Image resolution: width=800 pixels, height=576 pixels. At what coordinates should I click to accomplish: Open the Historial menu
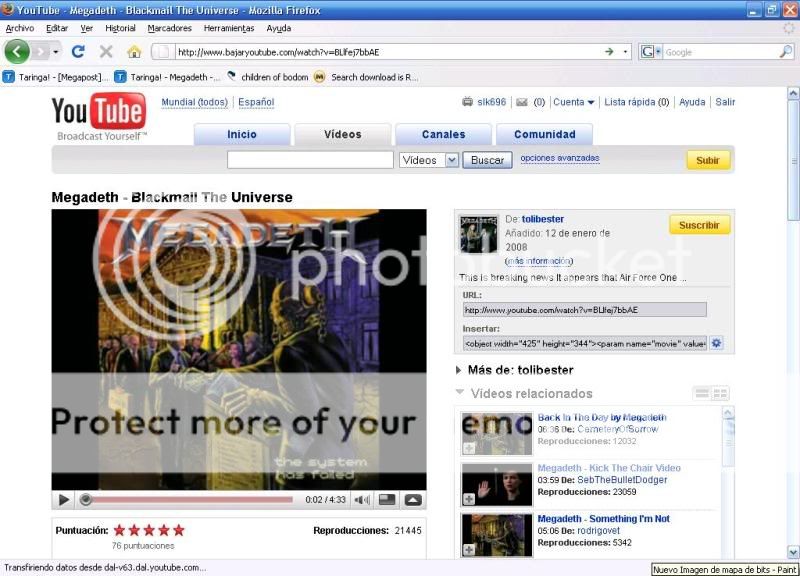120,29
